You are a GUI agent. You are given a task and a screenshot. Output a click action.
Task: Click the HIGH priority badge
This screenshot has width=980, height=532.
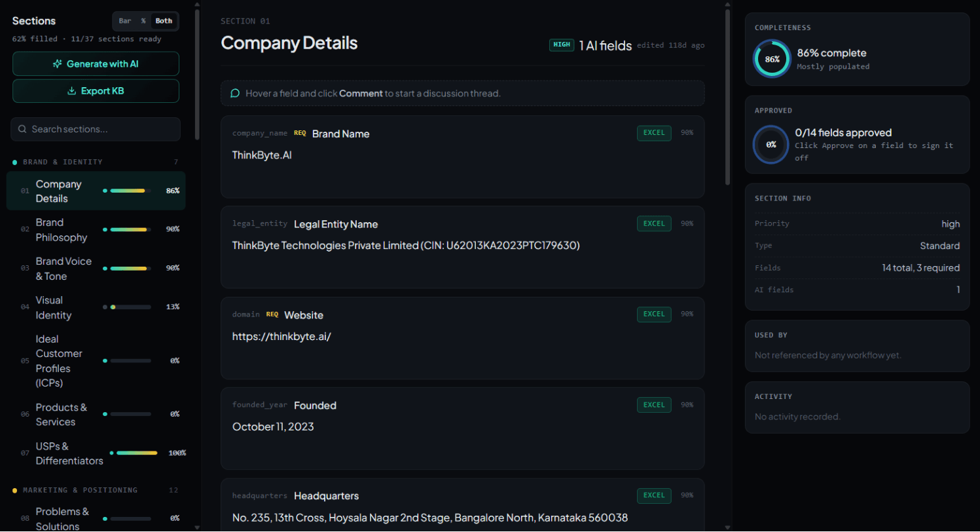pyautogui.click(x=562, y=45)
